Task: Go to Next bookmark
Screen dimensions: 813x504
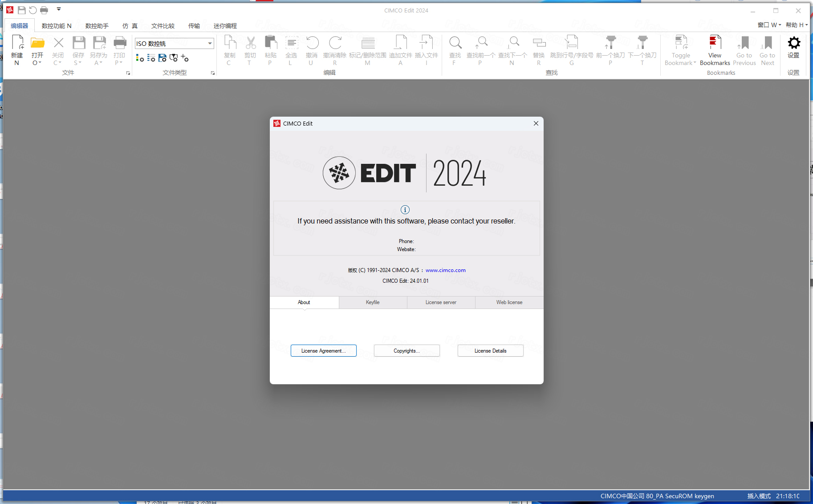Action: click(767, 50)
